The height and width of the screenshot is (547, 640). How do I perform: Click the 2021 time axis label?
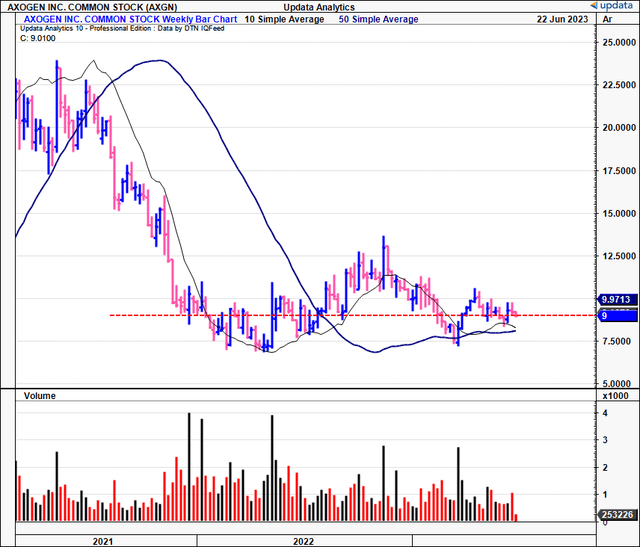point(103,541)
